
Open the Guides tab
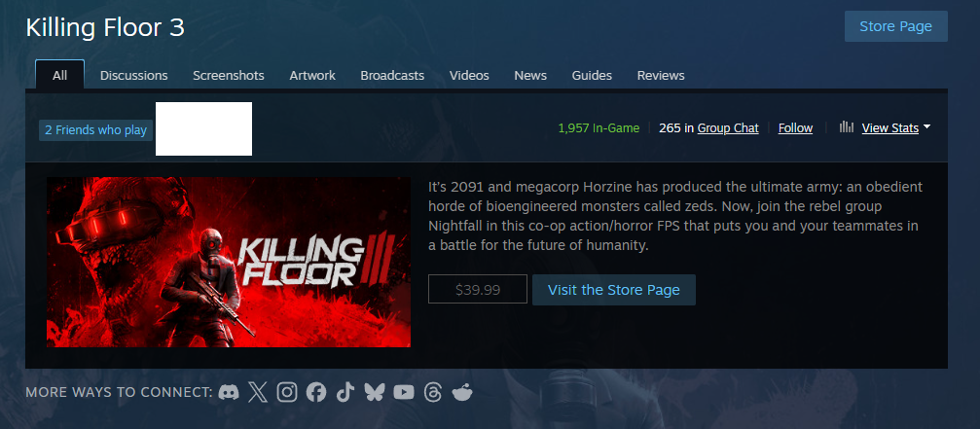point(592,76)
